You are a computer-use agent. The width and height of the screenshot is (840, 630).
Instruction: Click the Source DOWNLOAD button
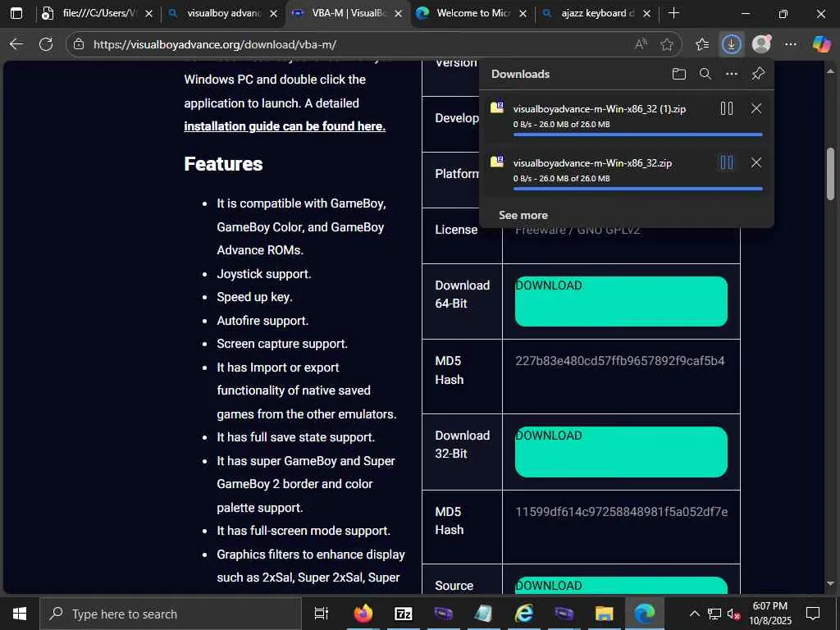621,586
